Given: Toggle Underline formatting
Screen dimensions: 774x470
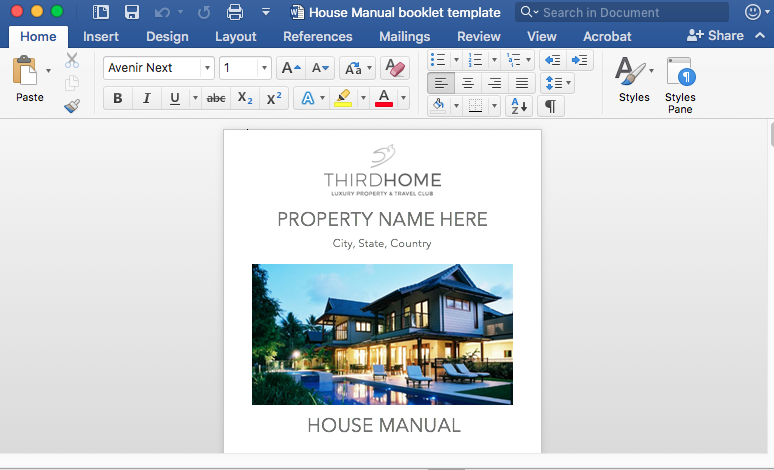Looking at the screenshot, I should click(175, 98).
